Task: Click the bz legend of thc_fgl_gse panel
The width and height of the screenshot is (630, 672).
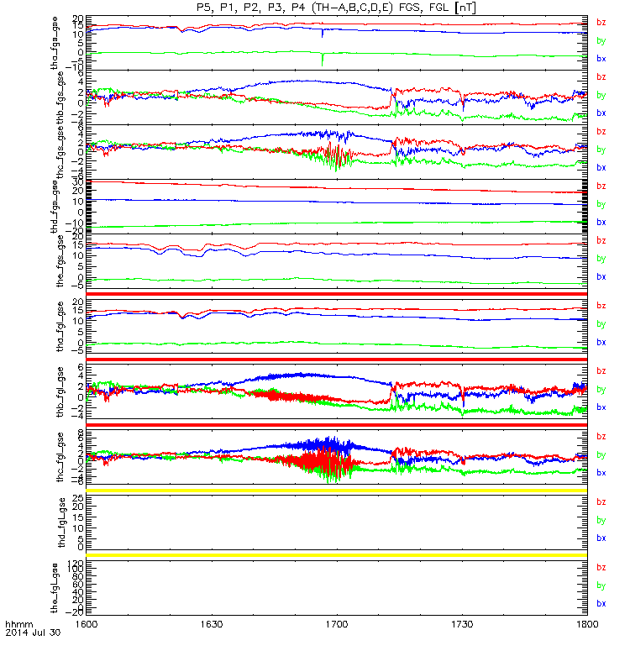Action: (601, 436)
